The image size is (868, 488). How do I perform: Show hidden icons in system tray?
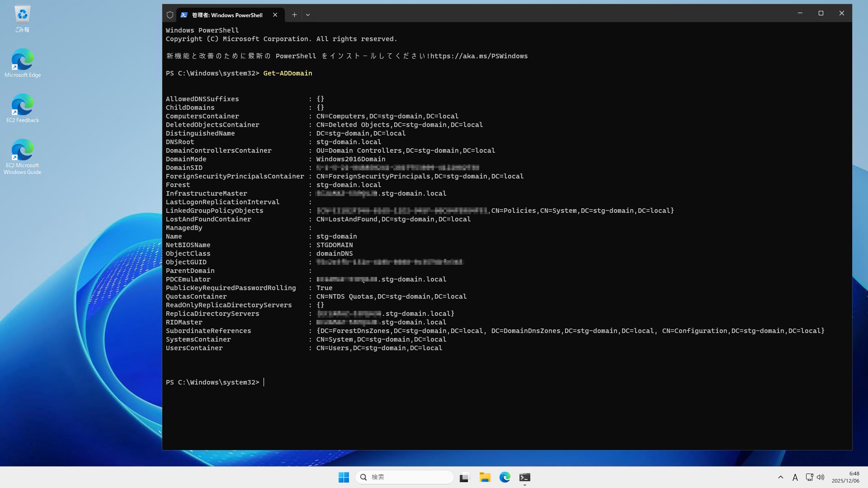point(780,477)
